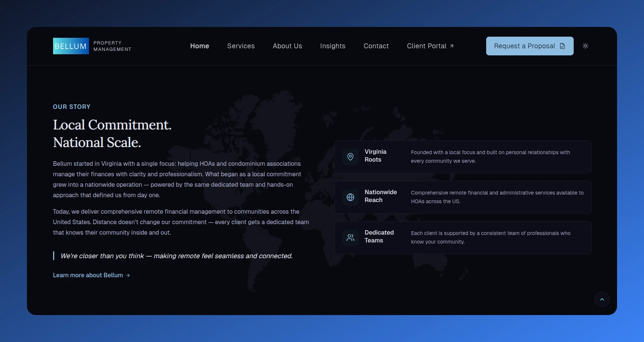The height and width of the screenshot is (342, 644).
Task: Click the arrow after Learn more about Bellum
Action: [x=128, y=275]
